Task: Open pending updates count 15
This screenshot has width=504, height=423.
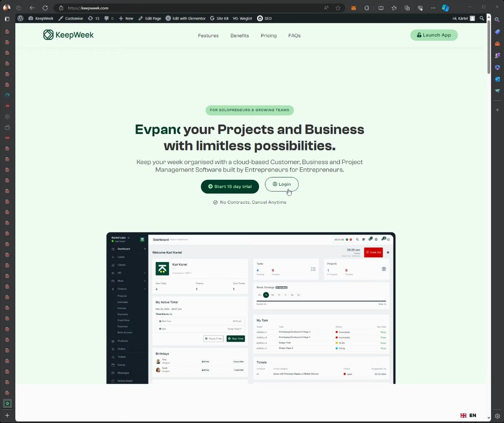Action: coord(94,18)
